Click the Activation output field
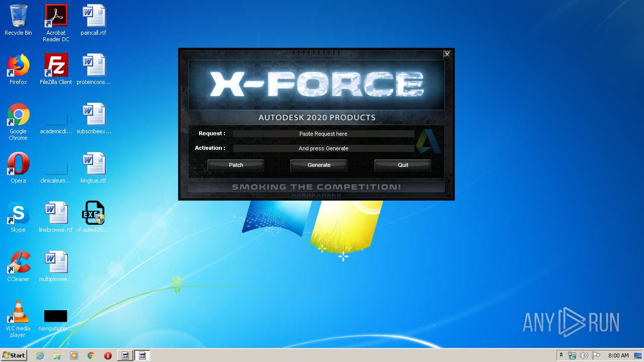The width and height of the screenshot is (644, 362). click(x=324, y=148)
